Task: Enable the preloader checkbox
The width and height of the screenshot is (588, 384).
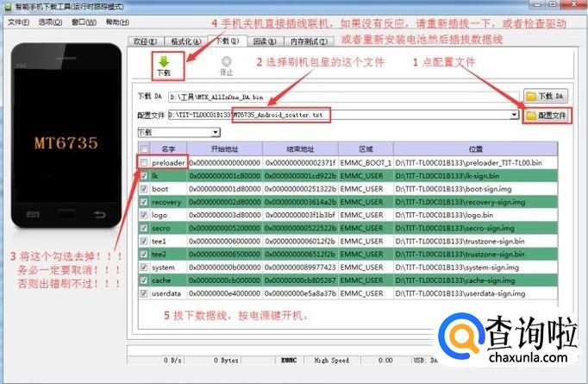Action: tap(144, 162)
